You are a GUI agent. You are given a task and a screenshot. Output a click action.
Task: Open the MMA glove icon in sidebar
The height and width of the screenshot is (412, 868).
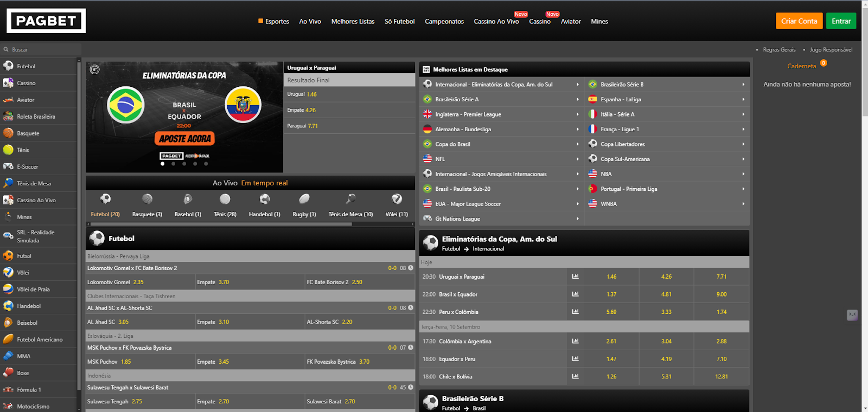tap(8, 356)
